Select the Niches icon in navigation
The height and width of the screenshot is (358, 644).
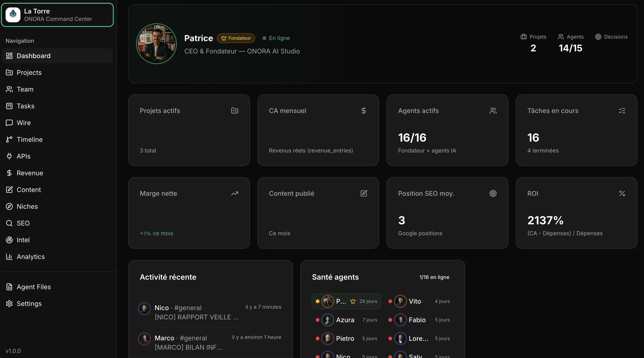tap(9, 206)
